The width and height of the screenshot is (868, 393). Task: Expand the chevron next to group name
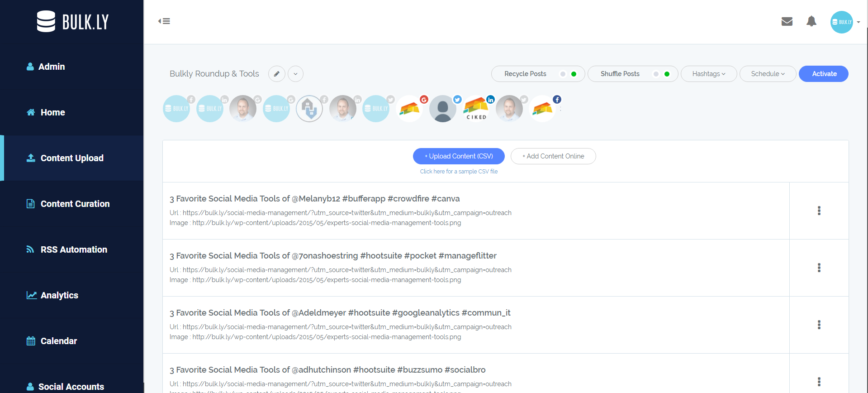[295, 74]
